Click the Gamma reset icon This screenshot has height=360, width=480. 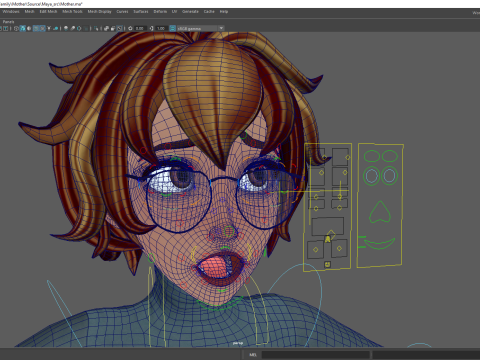(x=152, y=28)
